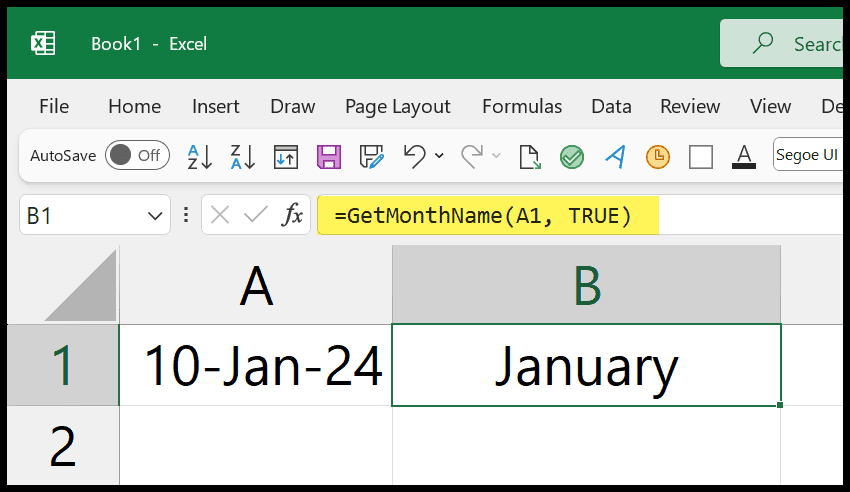Sort ascending with the A-to-Z icon
This screenshot has width=850, height=492.
tap(199, 157)
